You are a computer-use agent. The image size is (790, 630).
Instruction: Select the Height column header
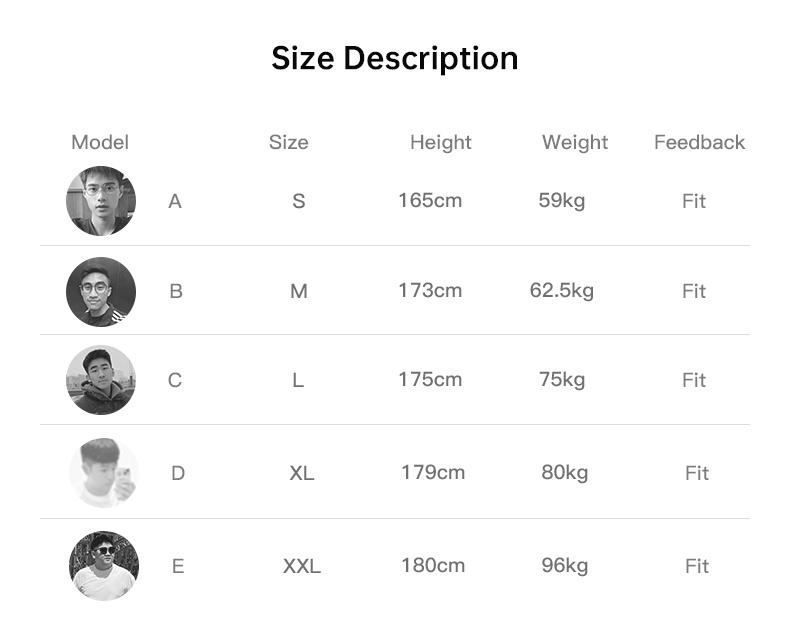[x=441, y=143]
